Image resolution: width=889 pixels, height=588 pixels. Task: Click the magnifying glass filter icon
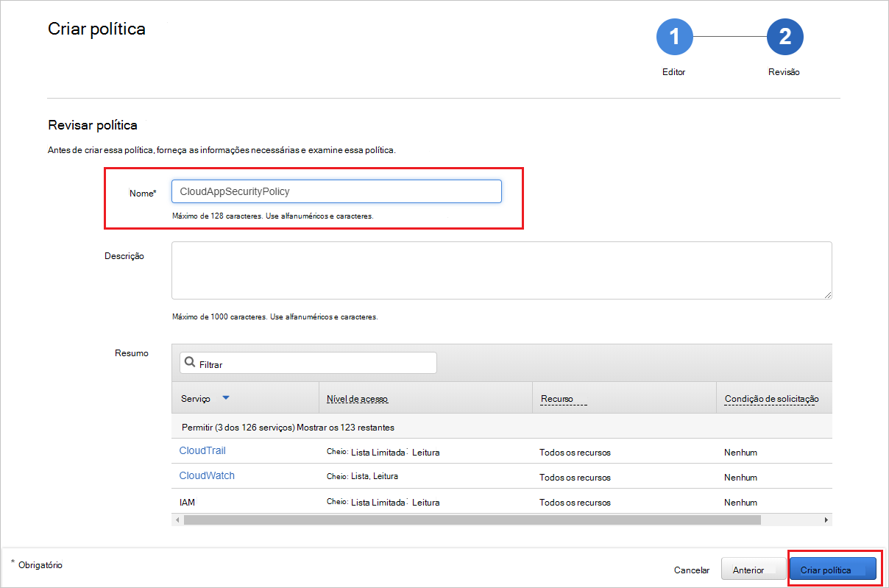[190, 363]
